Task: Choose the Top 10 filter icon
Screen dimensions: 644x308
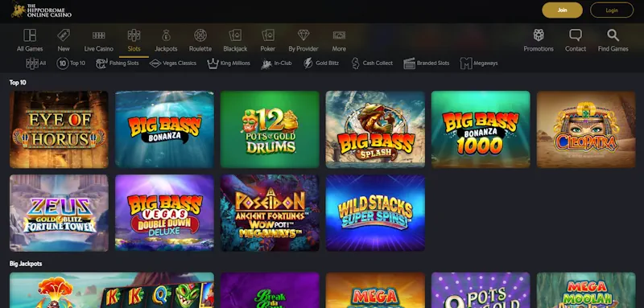Action: 63,64
